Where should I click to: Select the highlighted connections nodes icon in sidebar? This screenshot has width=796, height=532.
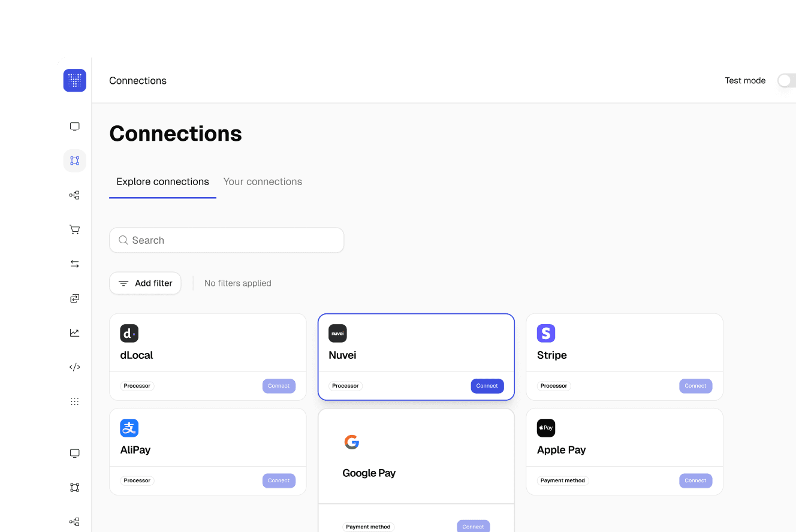pyautogui.click(x=74, y=161)
